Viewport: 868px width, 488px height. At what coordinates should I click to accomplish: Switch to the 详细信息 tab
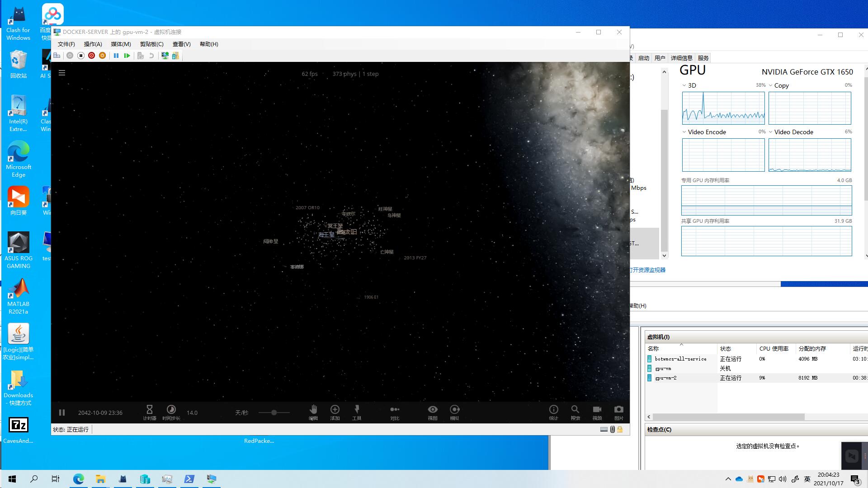681,58
